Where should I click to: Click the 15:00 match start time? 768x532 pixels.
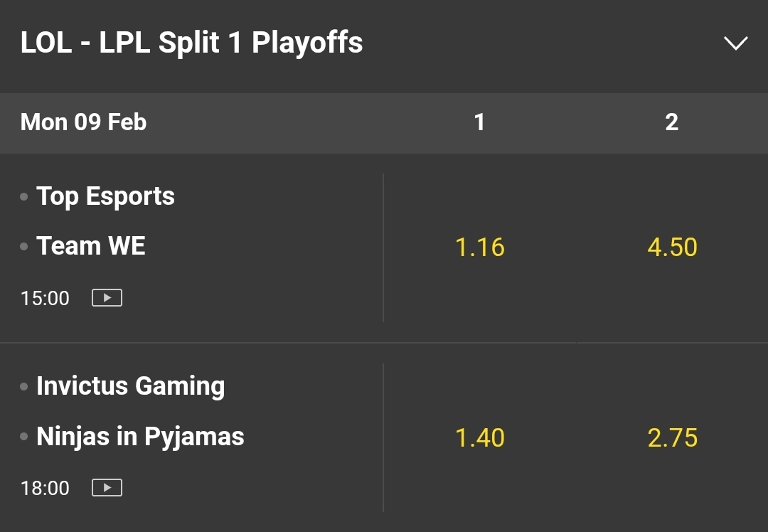click(46, 298)
